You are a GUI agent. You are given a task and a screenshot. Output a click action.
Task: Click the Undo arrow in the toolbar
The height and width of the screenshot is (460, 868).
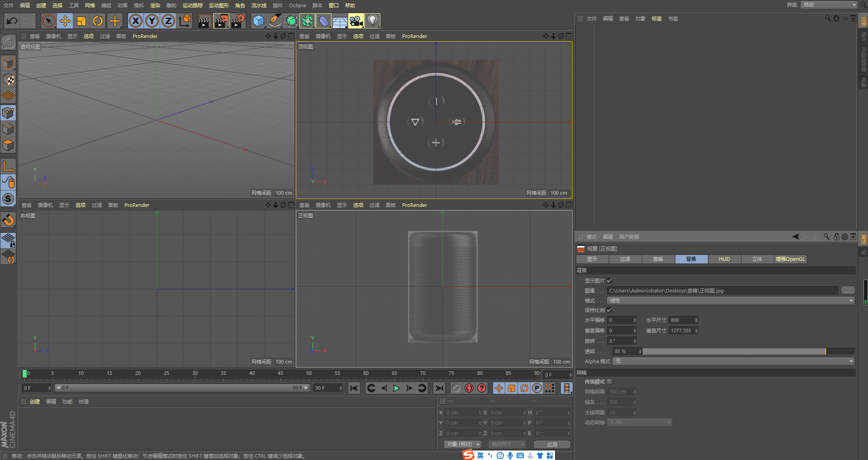click(x=12, y=21)
